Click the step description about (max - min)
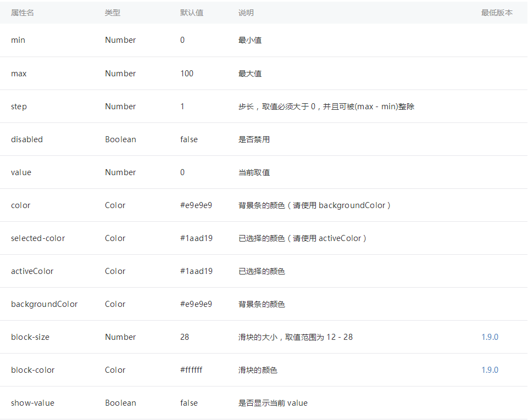Image resolution: width=528 pixels, height=420 pixels. pos(326,107)
